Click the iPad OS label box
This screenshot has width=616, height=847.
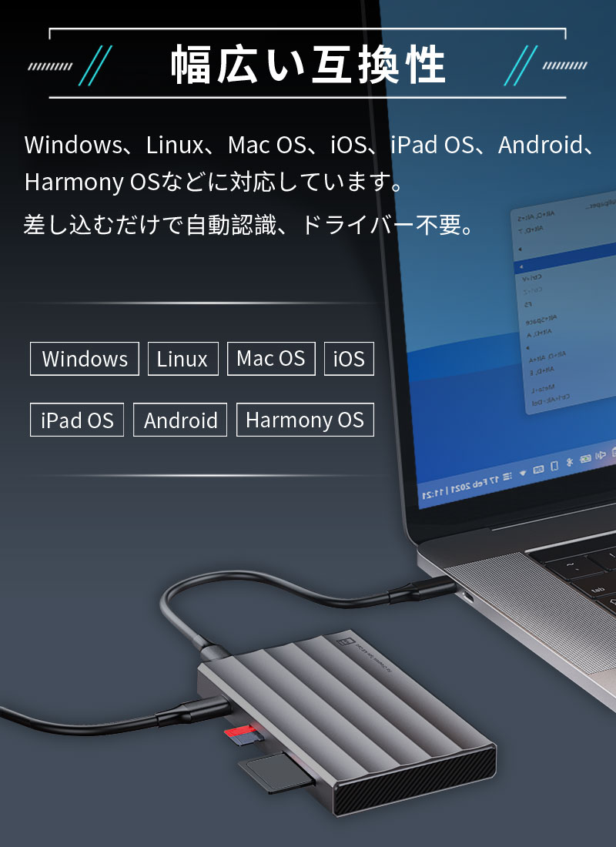tap(77, 420)
